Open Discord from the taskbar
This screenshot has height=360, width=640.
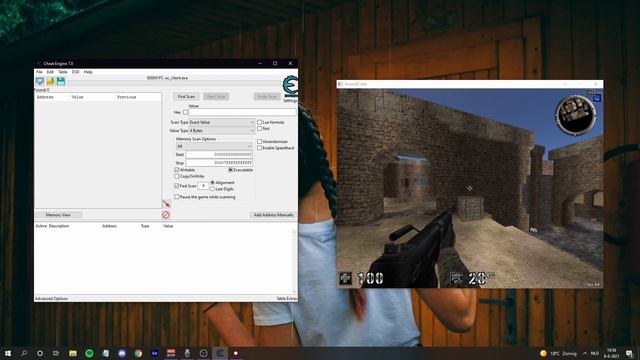[122, 353]
